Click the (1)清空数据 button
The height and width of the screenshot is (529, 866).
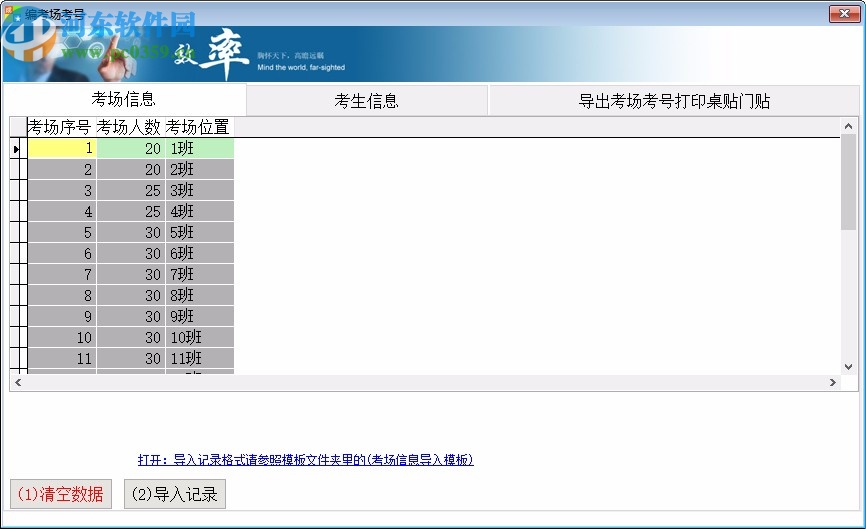coord(61,494)
